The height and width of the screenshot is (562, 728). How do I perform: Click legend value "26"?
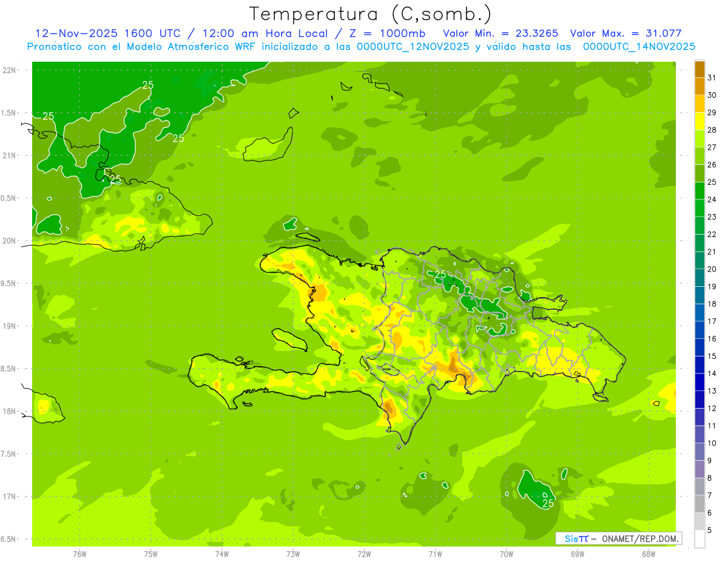click(x=712, y=165)
